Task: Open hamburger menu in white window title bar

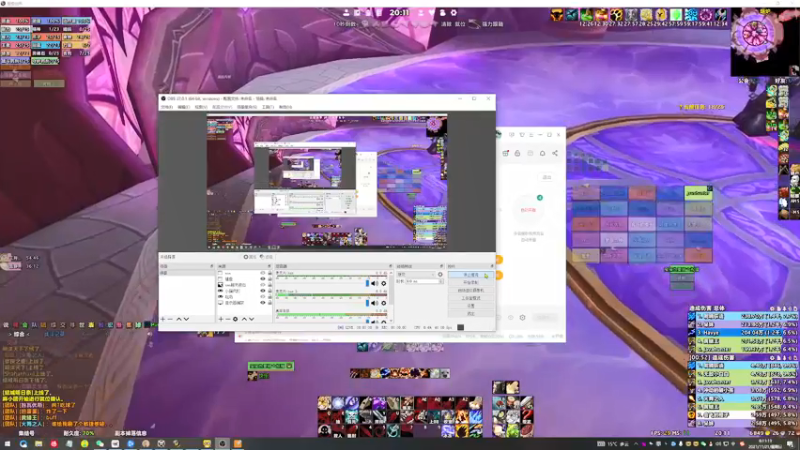Action: [x=531, y=135]
